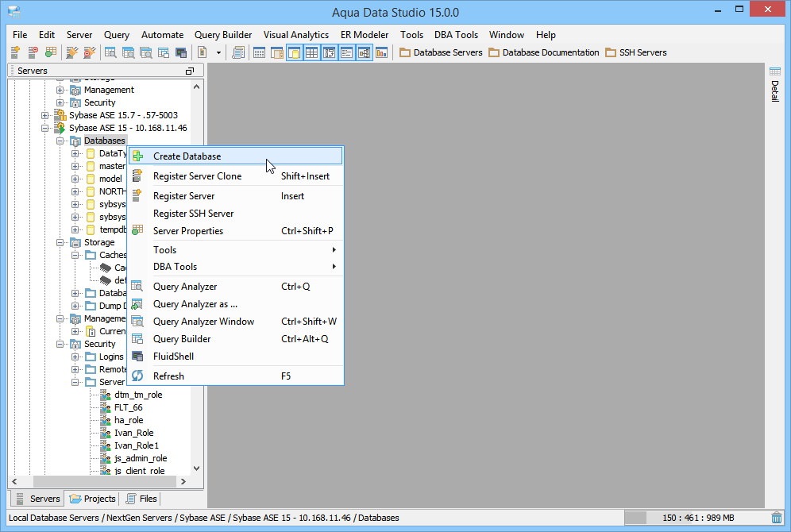The width and height of the screenshot is (791, 532).
Task: Click the new document page icon in toolbar
Action: click(x=202, y=52)
